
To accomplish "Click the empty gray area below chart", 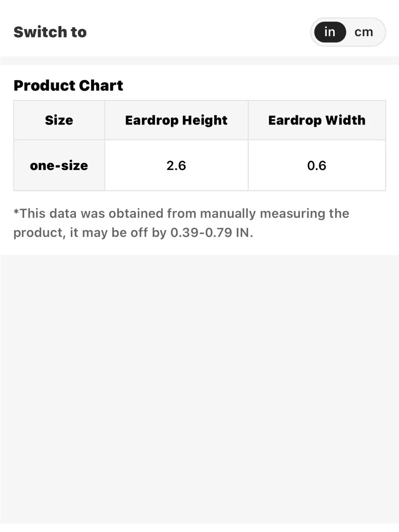I will [x=199, y=389].
